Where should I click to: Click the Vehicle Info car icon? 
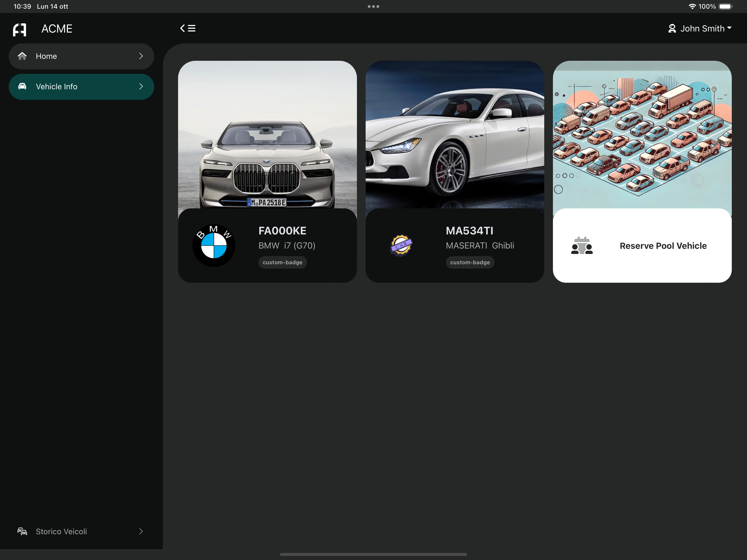(x=22, y=86)
